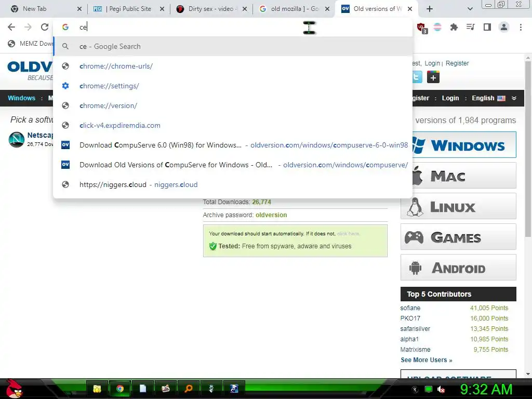Image resolution: width=532 pixels, height=399 pixels.
Task: Click See More Users link
Action: 427,360
